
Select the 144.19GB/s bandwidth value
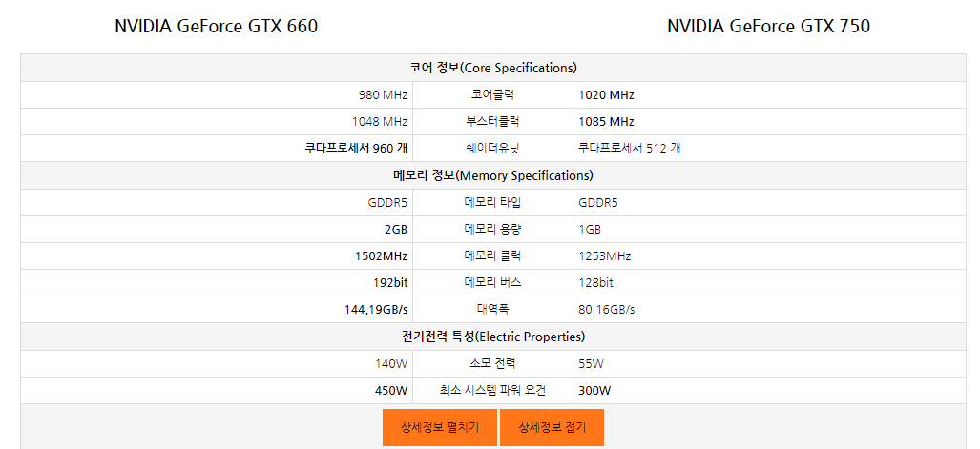(x=376, y=309)
